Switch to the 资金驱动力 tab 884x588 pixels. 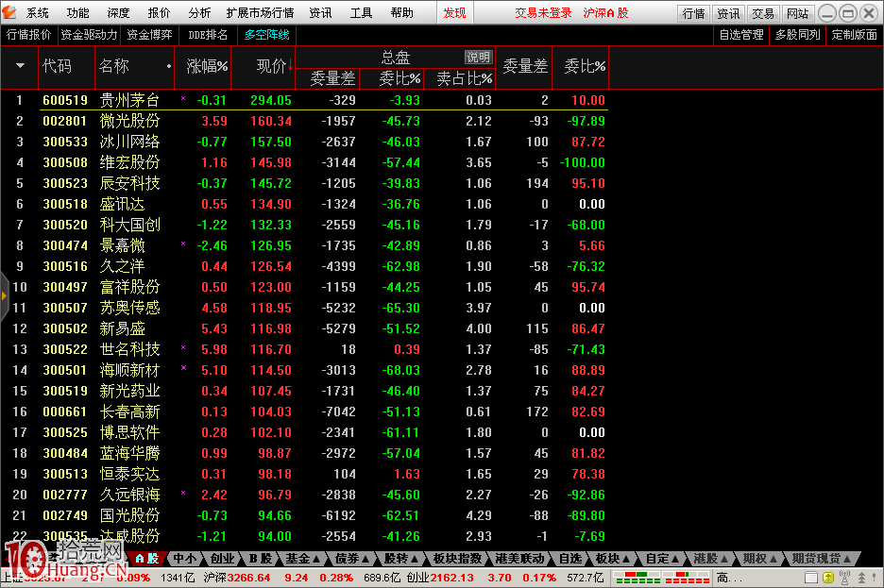point(89,35)
